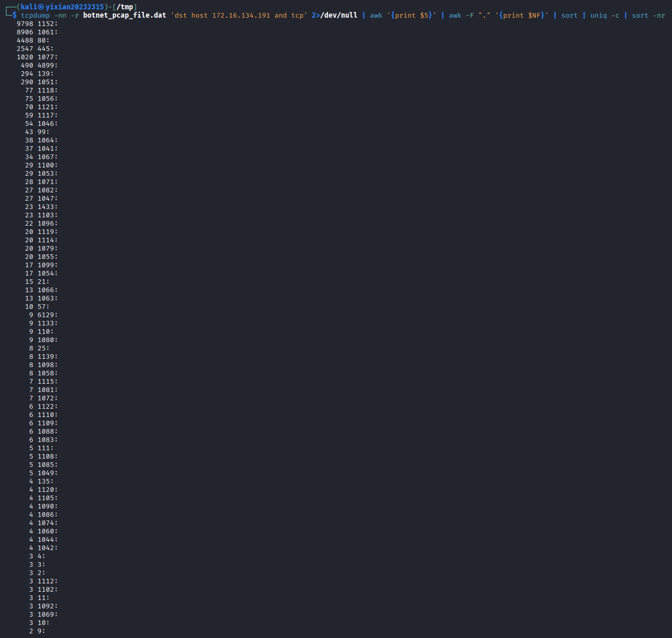Select output row '70 1121:'
672x638 pixels.
(42, 107)
